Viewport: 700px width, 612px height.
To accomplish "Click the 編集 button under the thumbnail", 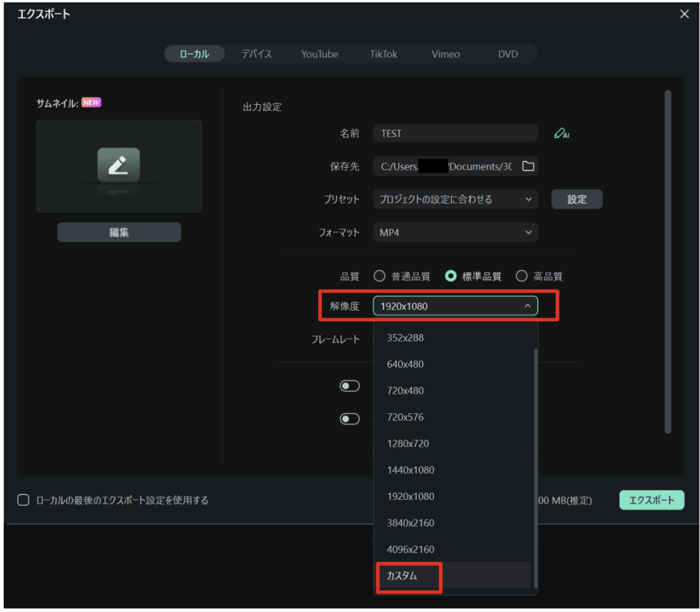I will tap(118, 232).
